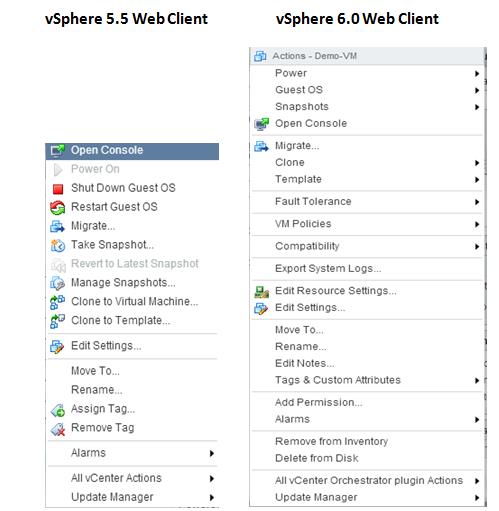The height and width of the screenshot is (511, 499).
Task: Expand the Fault Tolerance submenu arrow
Action: 477,202
